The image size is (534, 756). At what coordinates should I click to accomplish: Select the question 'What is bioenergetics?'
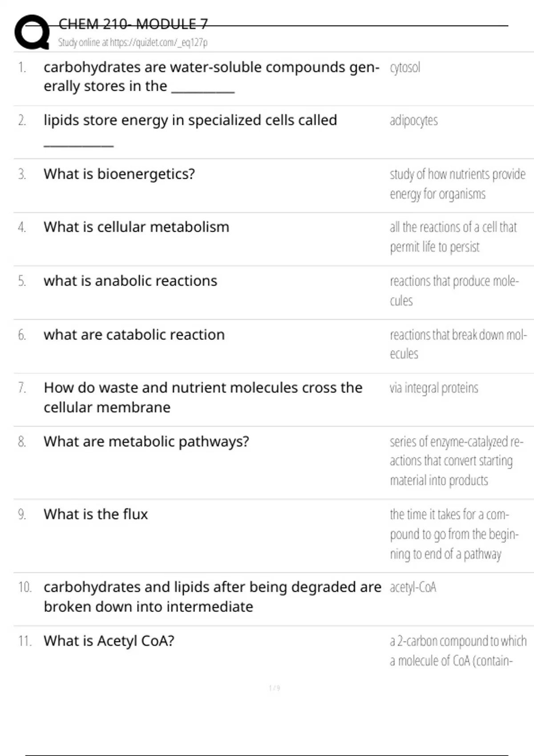click(119, 174)
